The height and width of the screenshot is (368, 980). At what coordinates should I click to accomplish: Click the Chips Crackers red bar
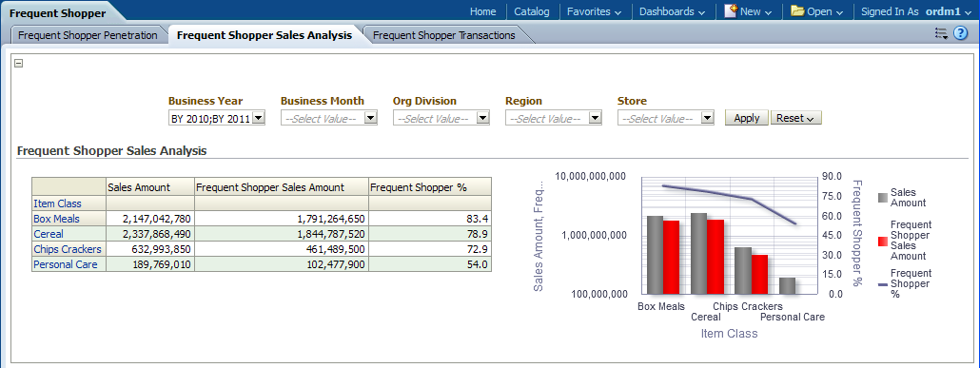tap(759, 274)
